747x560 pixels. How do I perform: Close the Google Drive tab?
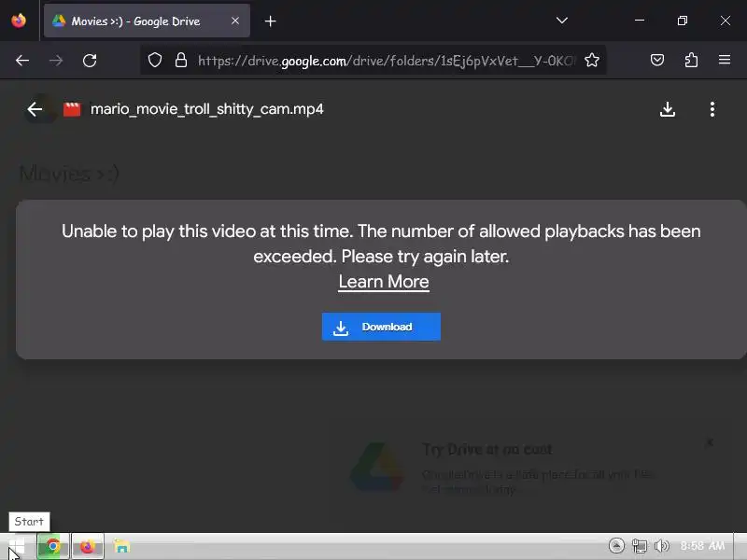(235, 21)
